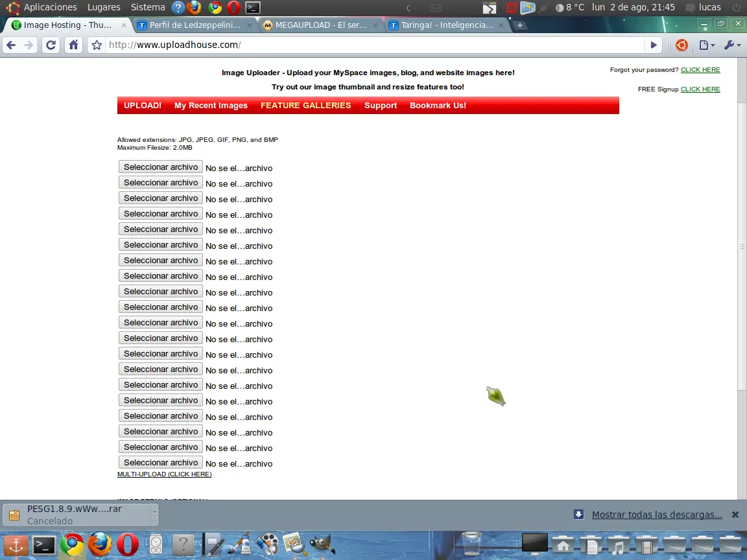Open Chrome from the bottom dock
747x560 pixels.
click(71, 544)
